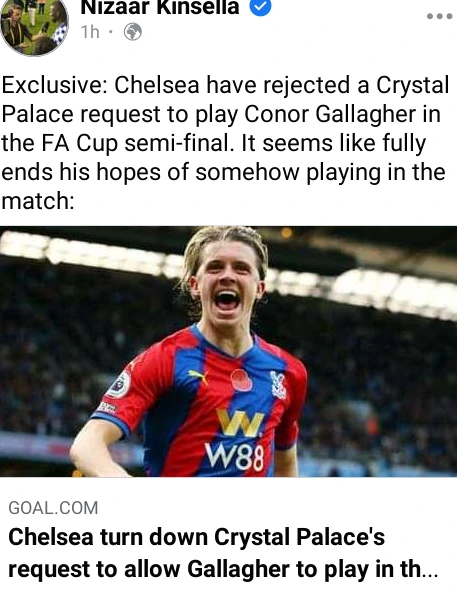Screen dimensions: 457x589
Task: Open the 'Chelsea turn down Crystal Palace's' headline
Action: coord(196,537)
